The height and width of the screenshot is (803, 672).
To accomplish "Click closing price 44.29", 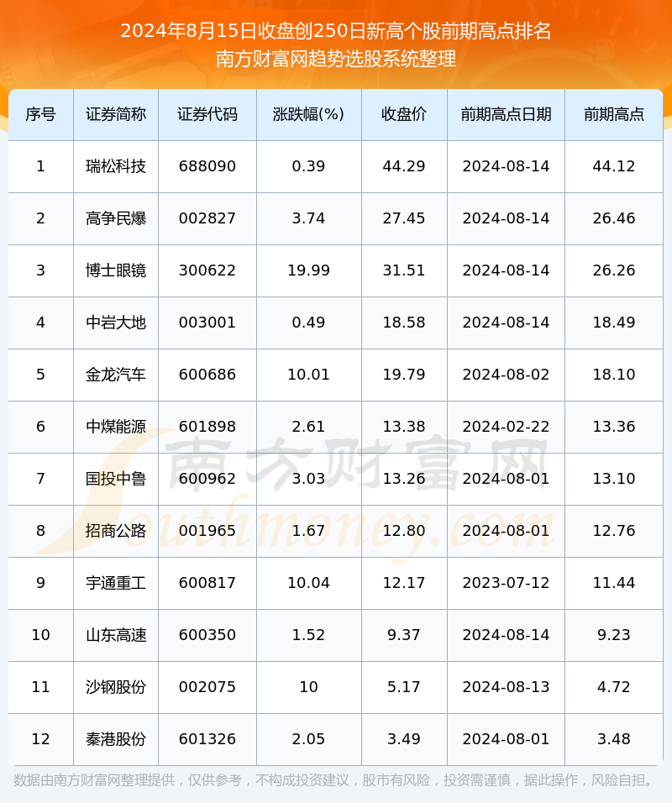I will (x=404, y=166).
